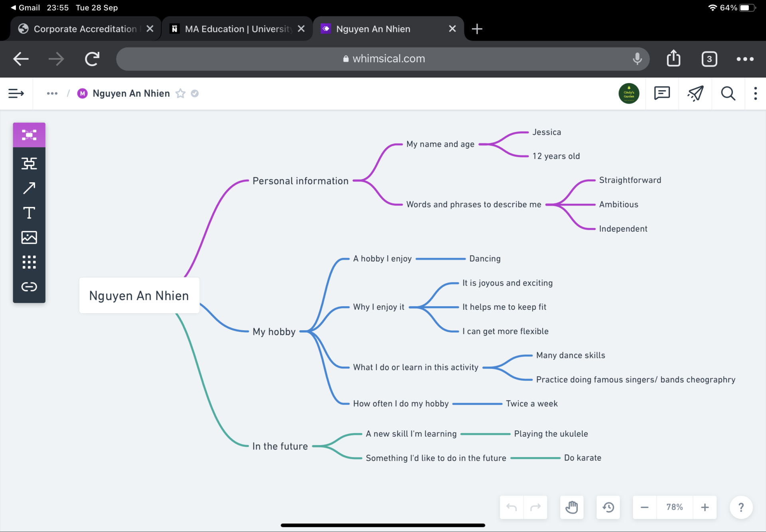This screenshot has width=766, height=532.
Task: Open the grid elements tool
Action: [29, 262]
